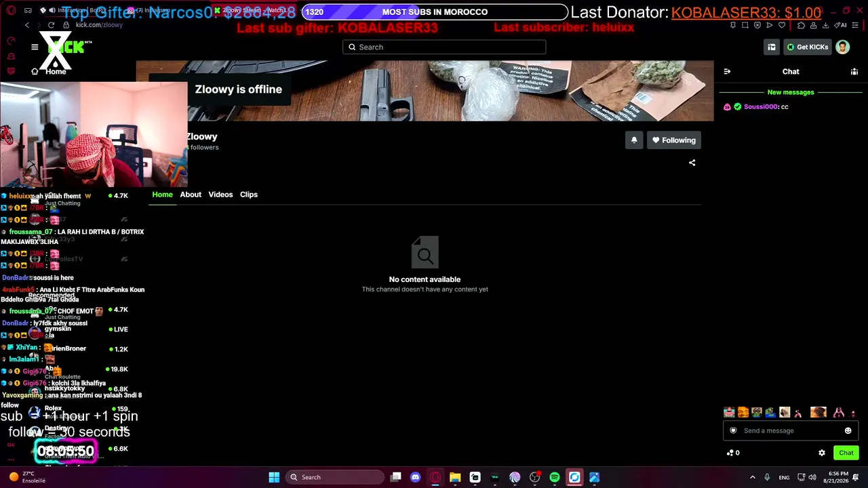
Task: Click the Home sidebar link
Action: (50, 71)
